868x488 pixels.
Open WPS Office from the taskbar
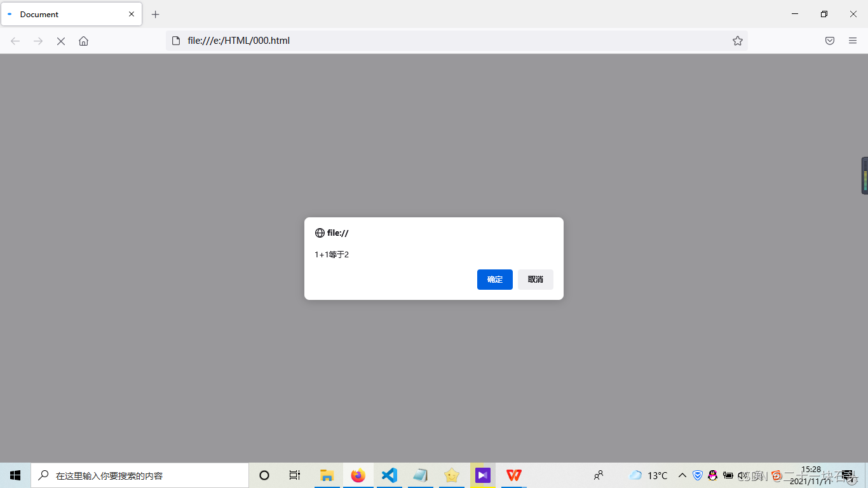(x=514, y=475)
